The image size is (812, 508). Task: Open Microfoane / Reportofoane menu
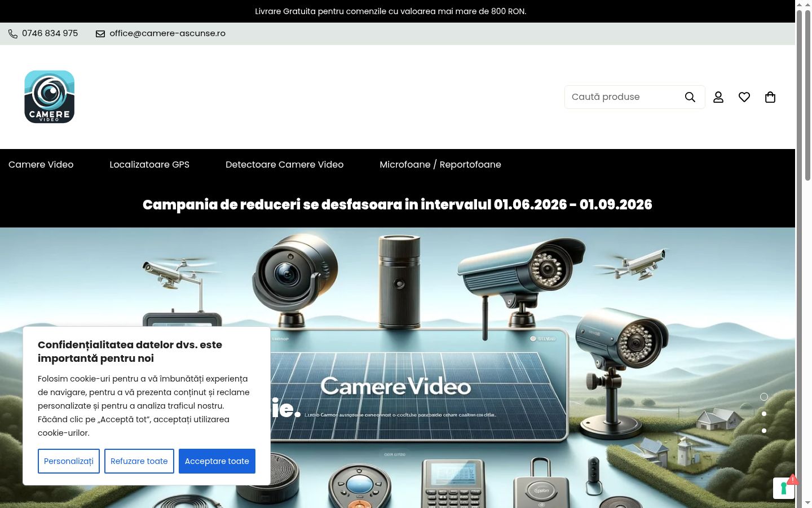(x=440, y=164)
